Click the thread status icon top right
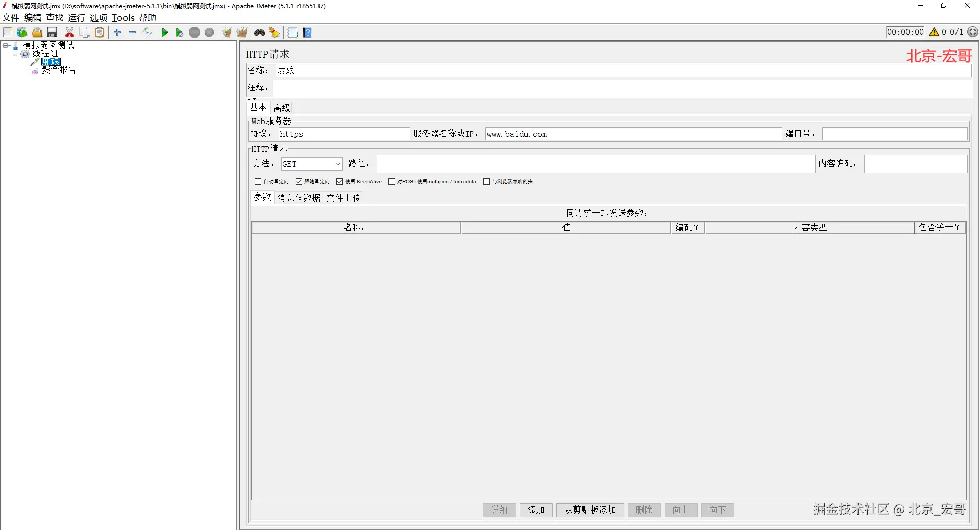 [x=973, y=32]
